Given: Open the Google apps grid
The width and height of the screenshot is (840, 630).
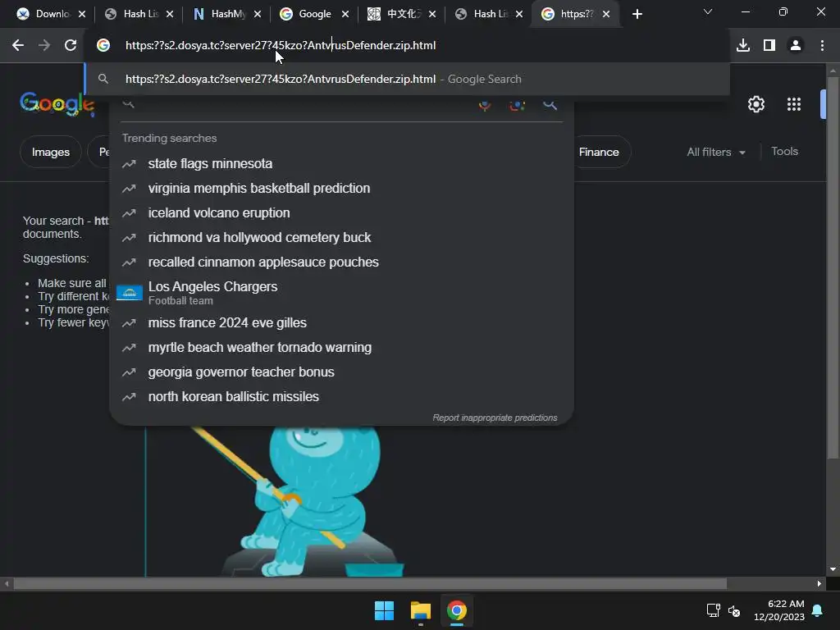Looking at the screenshot, I should tap(794, 104).
